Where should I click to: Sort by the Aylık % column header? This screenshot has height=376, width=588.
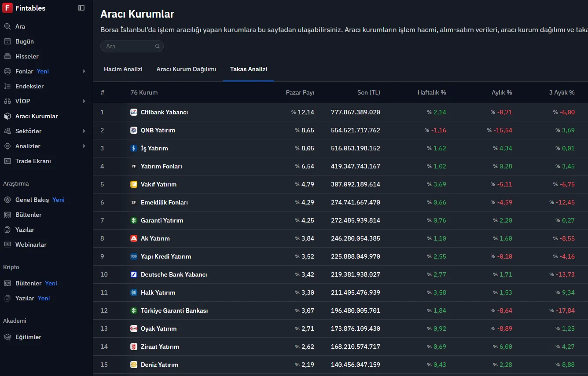[x=502, y=92]
